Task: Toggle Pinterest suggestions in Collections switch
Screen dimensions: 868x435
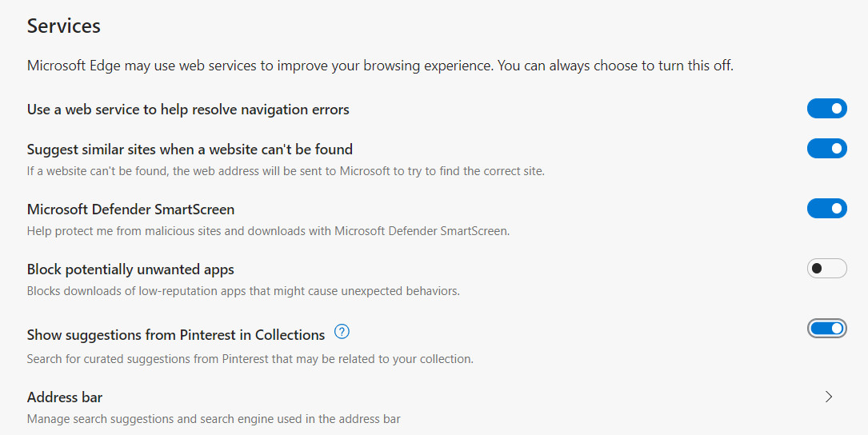Action: coord(826,329)
